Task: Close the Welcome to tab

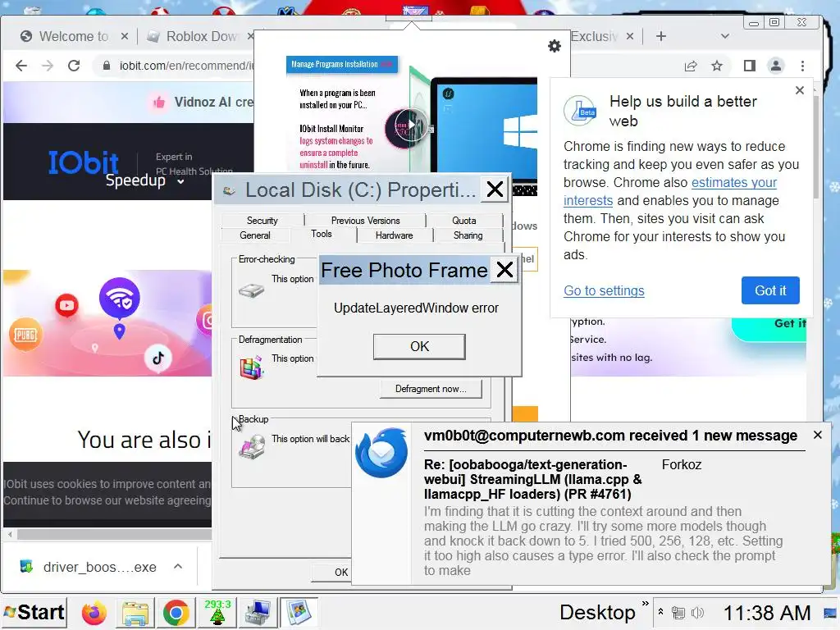Action: click(125, 36)
